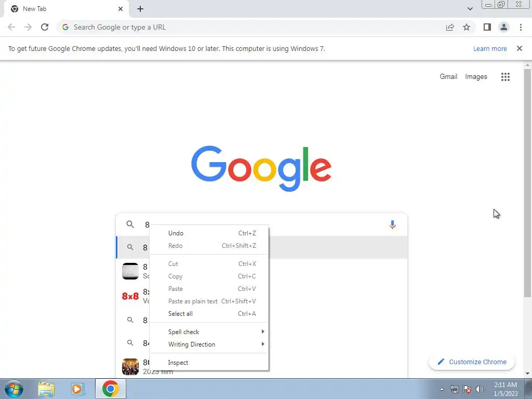The image size is (532, 399).
Task: Click the Copy context menu entry
Action: [209, 276]
